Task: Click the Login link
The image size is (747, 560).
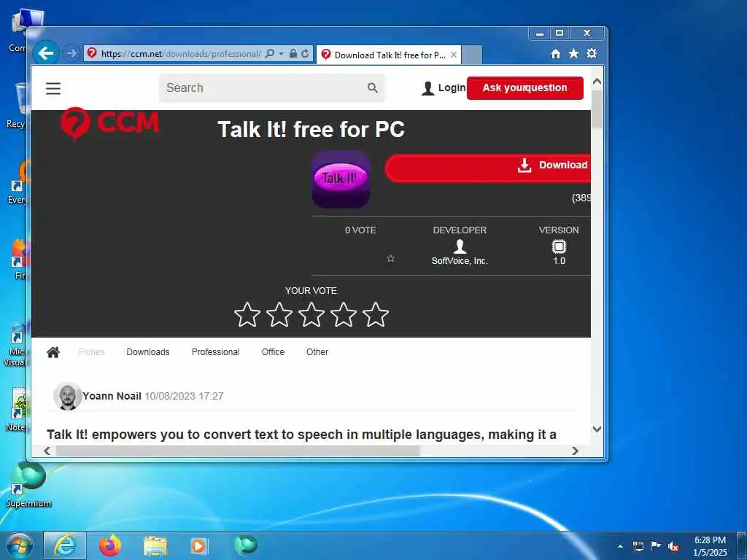Action: (452, 87)
